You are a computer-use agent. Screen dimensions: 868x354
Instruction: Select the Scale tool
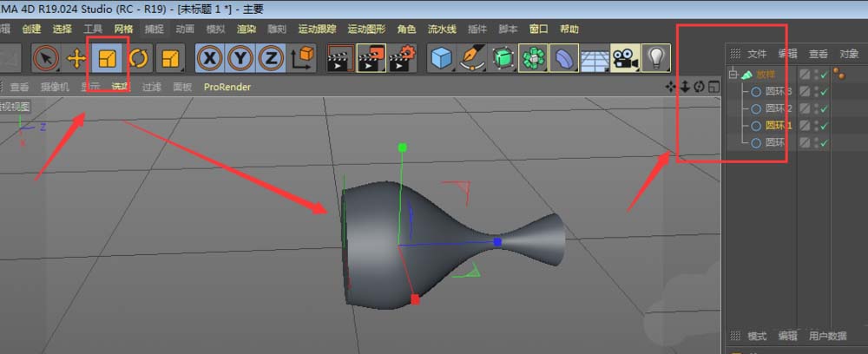pos(108,58)
